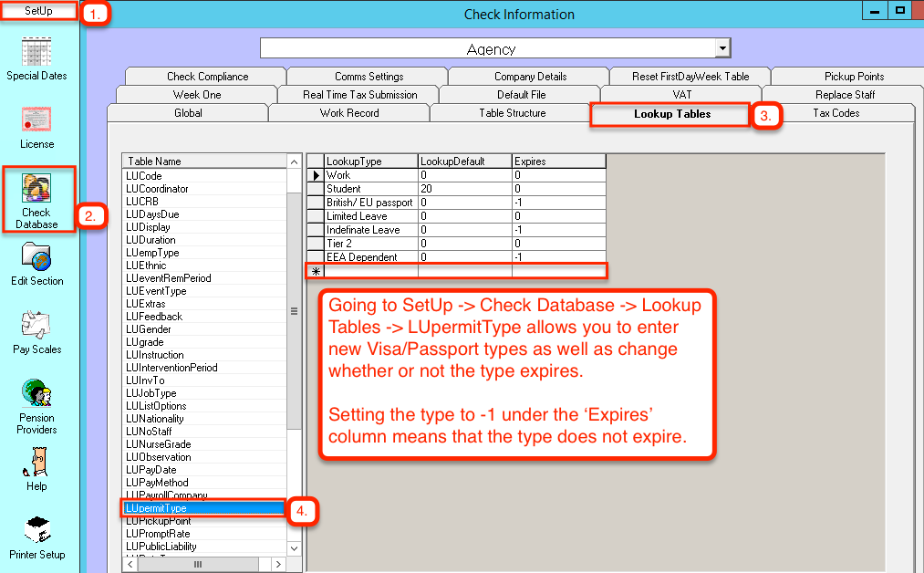Select the Real Time Tax Submission tab
The image size is (924, 573).
point(359,95)
